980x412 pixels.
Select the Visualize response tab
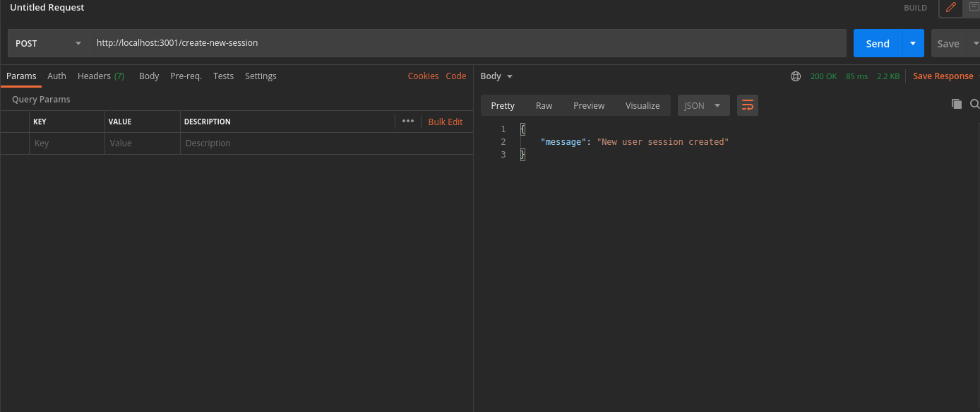tap(642, 105)
